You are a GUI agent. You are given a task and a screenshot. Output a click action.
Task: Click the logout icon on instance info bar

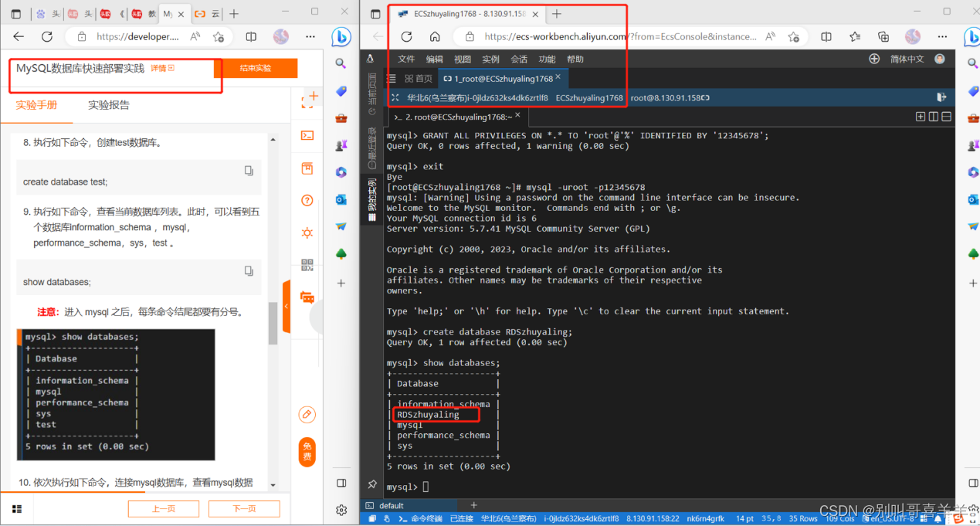[941, 97]
